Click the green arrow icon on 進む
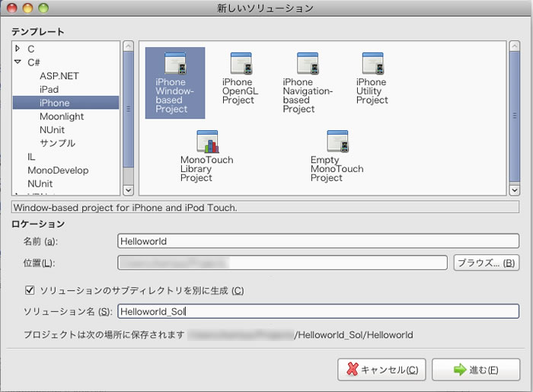Screen dimensions: 533x392 coord(460,369)
